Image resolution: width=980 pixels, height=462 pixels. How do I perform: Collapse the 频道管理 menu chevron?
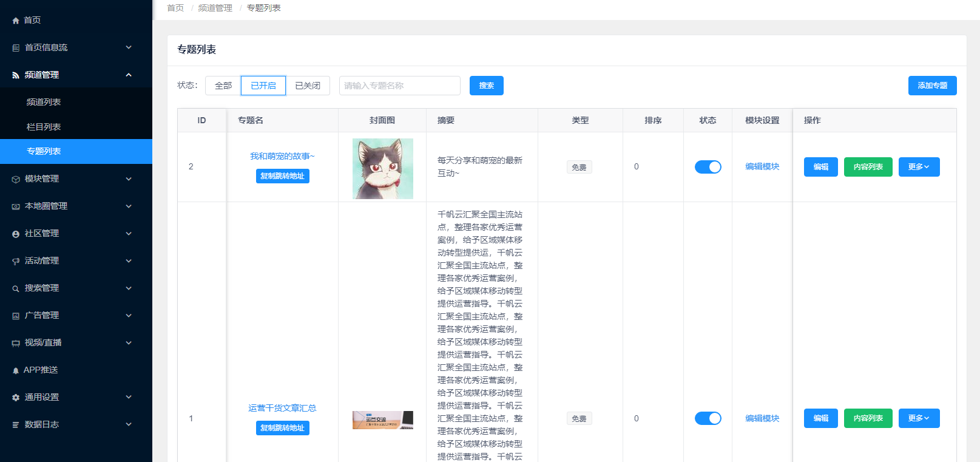click(129, 75)
